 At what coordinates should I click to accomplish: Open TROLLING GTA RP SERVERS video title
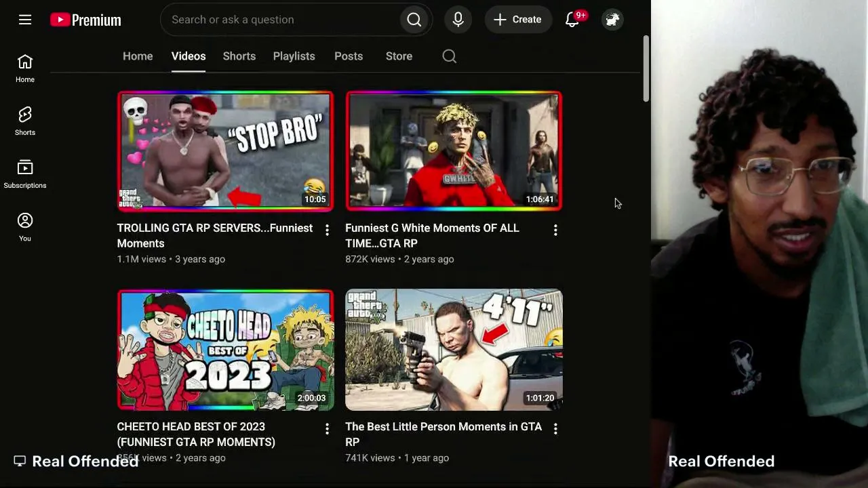[215, 236]
